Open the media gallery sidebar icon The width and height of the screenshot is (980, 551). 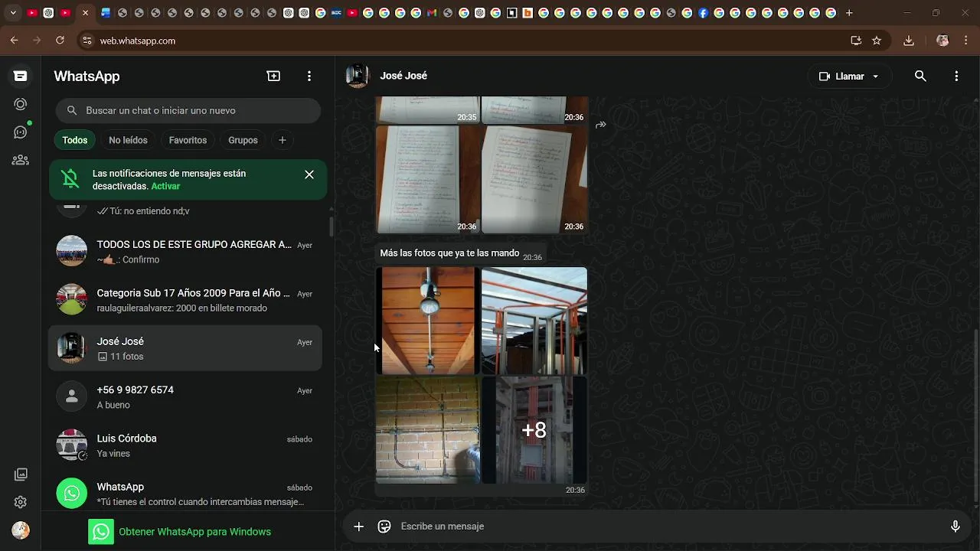(x=21, y=474)
